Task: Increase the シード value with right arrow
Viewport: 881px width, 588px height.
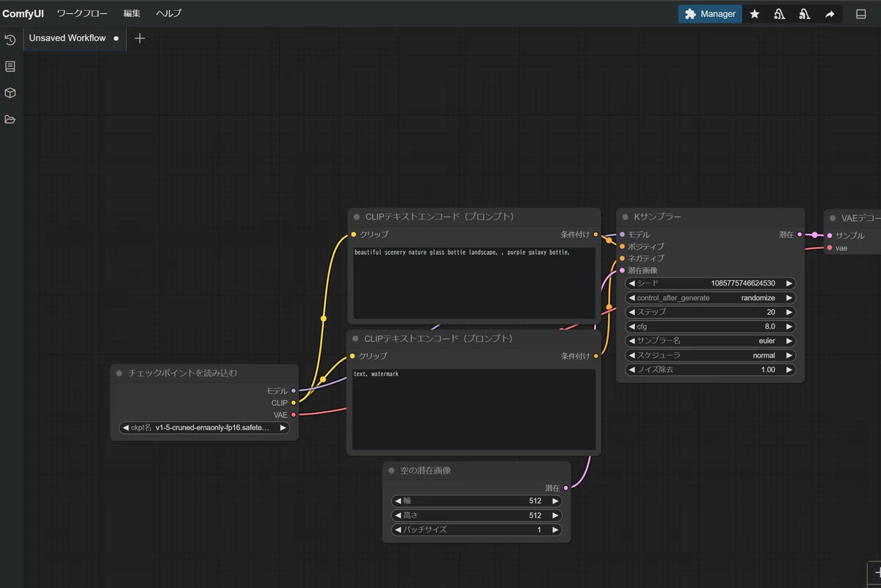Action: 789,283
